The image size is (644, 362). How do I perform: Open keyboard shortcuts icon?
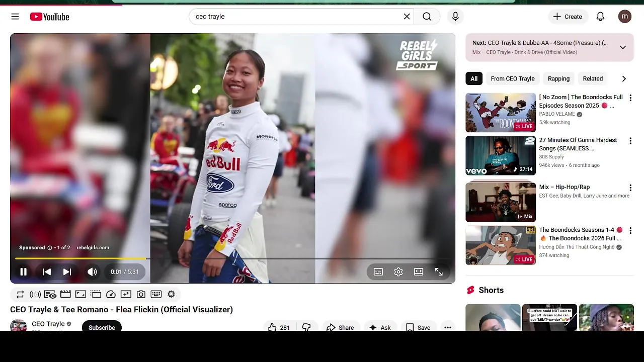[156, 294]
